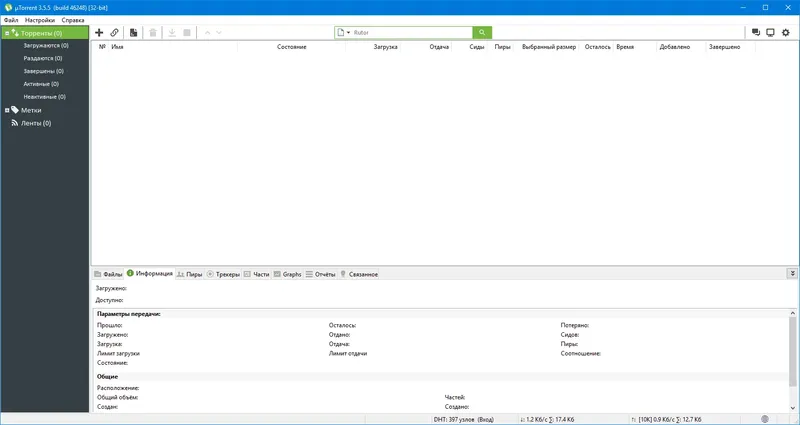
Task: Select Загружаются (0) in sidebar
Action: coord(46,45)
